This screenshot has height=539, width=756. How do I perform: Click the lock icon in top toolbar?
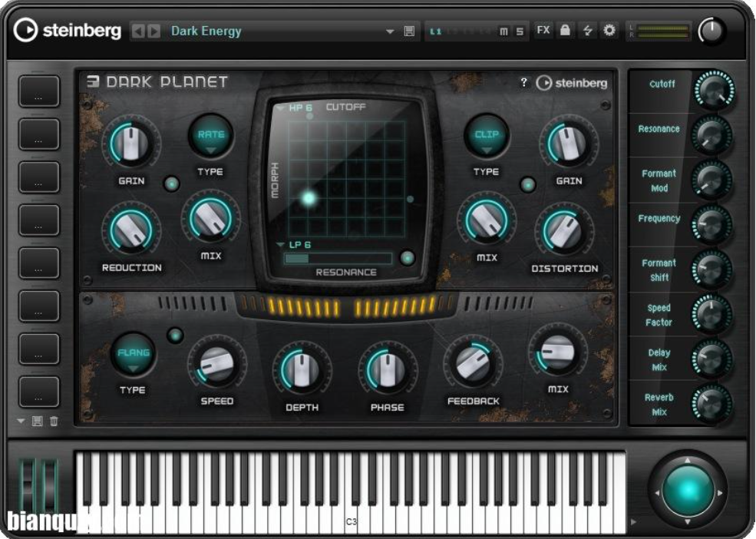565,31
